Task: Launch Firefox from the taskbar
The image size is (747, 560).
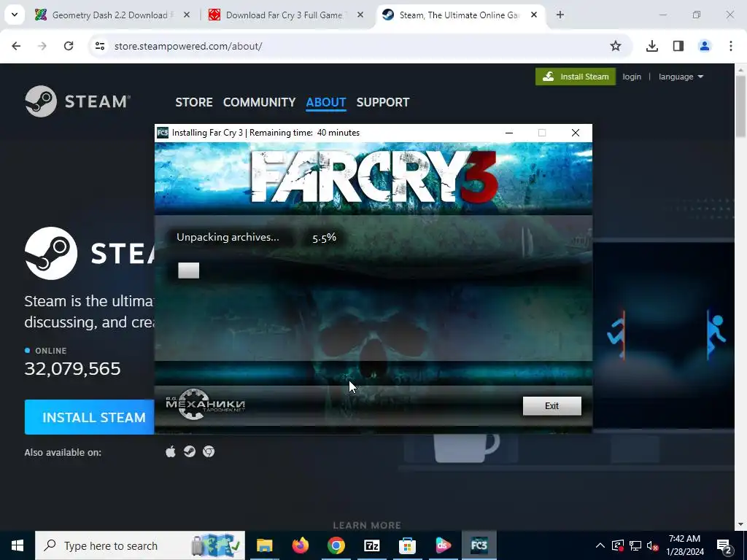Action: (x=300, y=545)
